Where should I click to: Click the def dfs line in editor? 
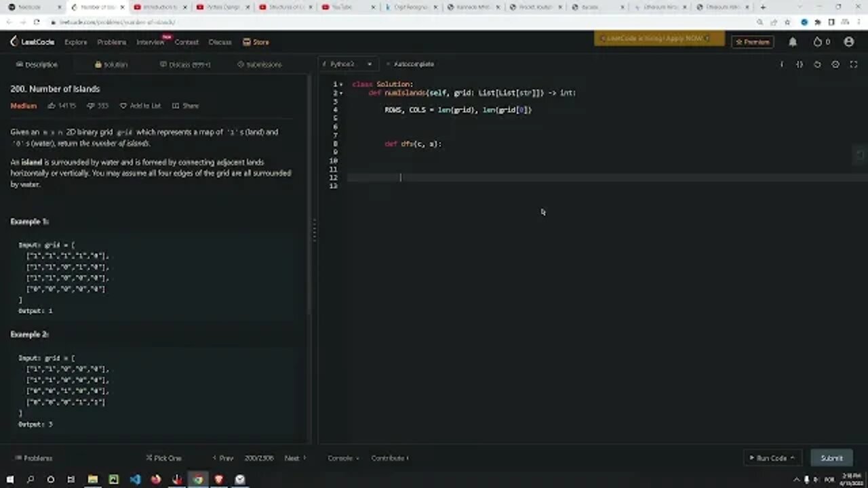pyautogui.click(x=413, y=144)
